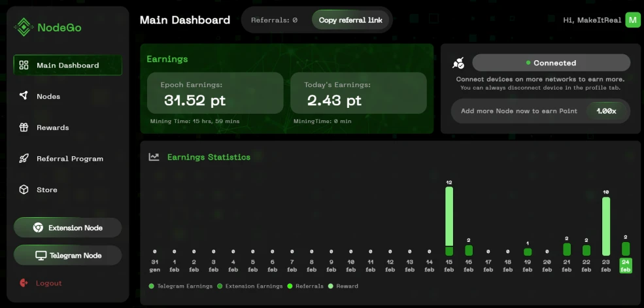Click the Referral Program rocket icon
The width and height of the screenshot is (644, 308).
pos(24,158)
